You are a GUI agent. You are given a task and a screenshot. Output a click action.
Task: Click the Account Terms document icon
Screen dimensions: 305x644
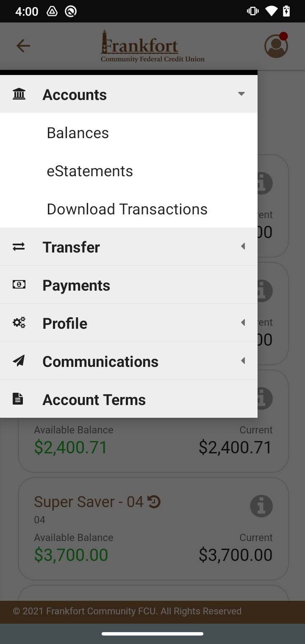(18, 399)
